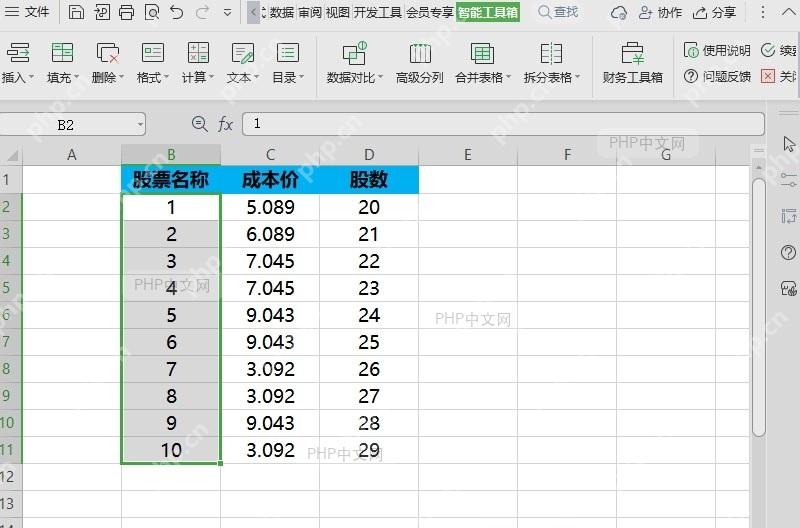This screenshot has width=800, height=528.
Task: Expand the Name Box dropdown arrow
Action: [x=140, y=124]
